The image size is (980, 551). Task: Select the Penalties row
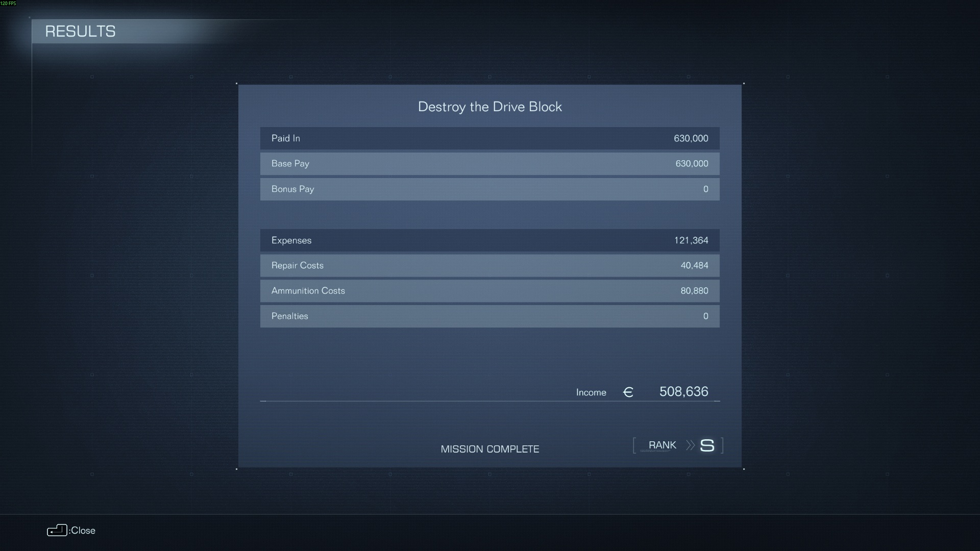(489, 316)
